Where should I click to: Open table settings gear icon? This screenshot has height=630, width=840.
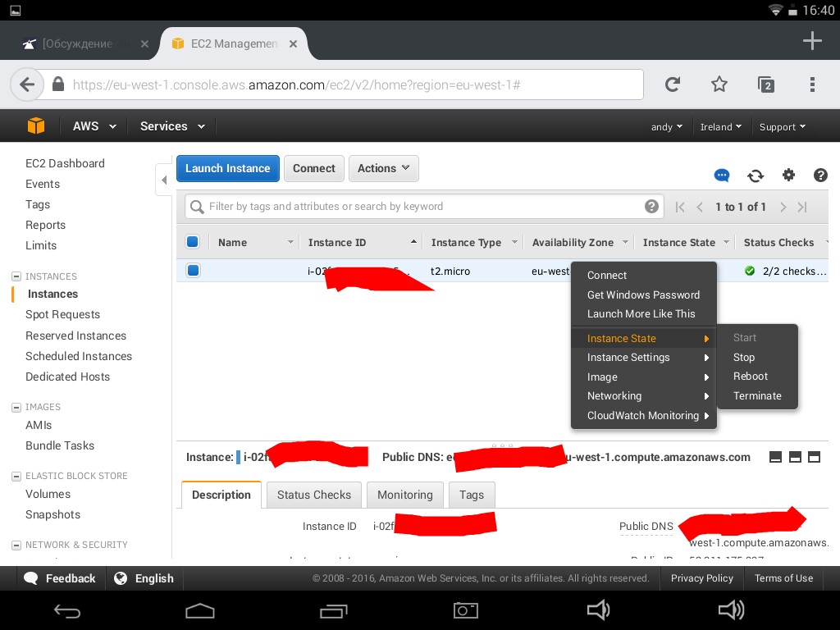(788, 175)
